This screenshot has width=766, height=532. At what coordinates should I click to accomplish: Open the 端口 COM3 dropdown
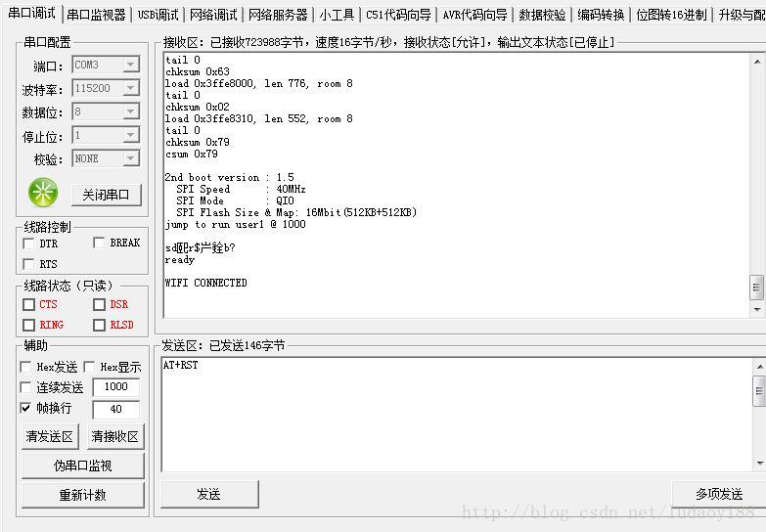[130, 65]
